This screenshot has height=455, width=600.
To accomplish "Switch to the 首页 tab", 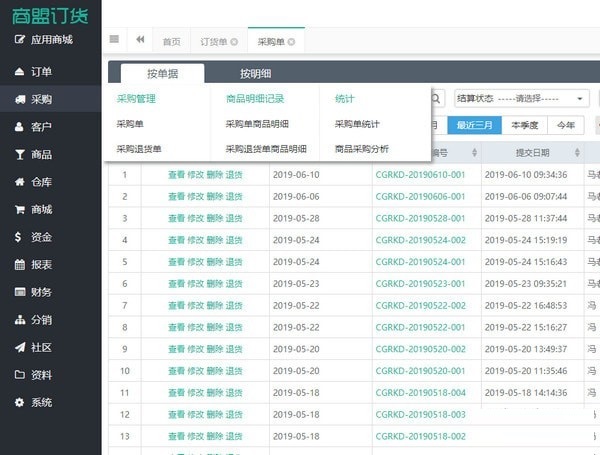I will pyautogui.click(x=171, y=42).
